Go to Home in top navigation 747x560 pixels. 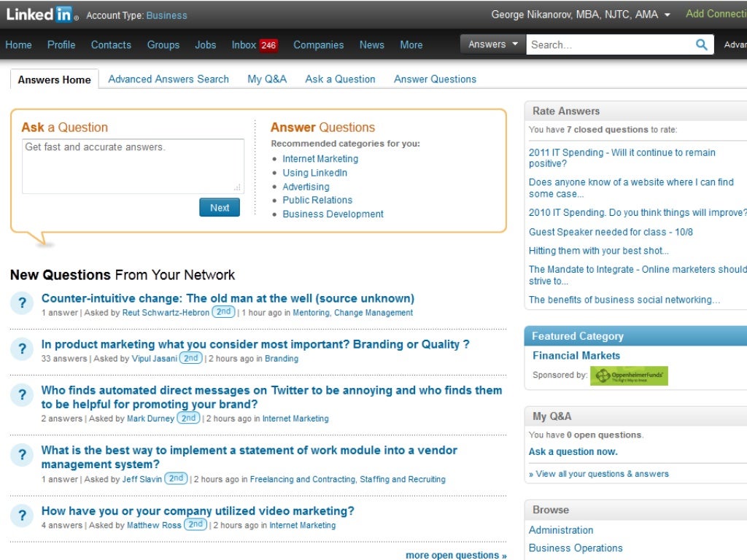coord(18,44)
